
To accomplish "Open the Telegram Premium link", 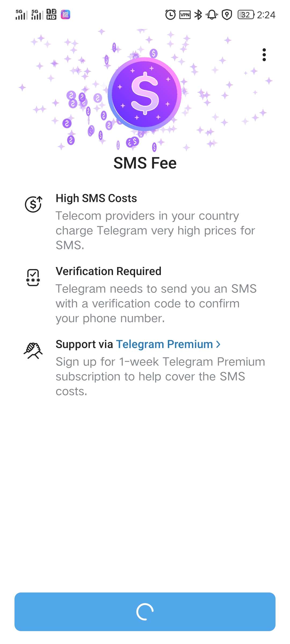I will point(164,344).
